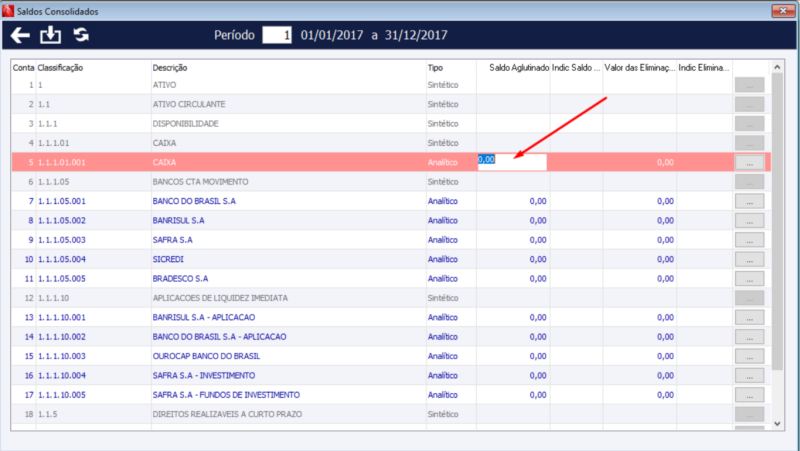Click the Saldo Aglutinado column header
800x451 pixels.
click(519, 68)
